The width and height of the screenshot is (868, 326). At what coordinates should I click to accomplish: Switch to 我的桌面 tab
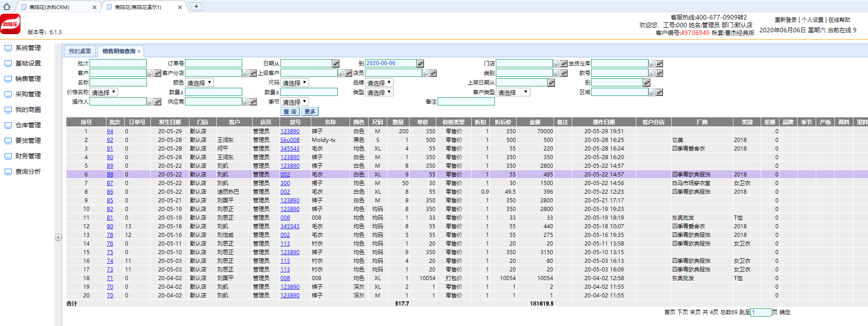coord(80,51)
